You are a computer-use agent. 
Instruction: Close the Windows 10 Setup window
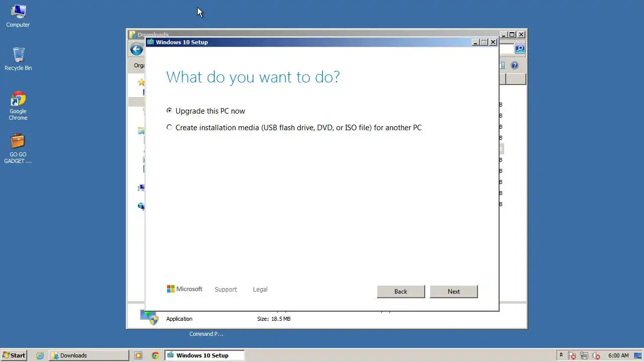pyautogui.click(x=494, y=42)
